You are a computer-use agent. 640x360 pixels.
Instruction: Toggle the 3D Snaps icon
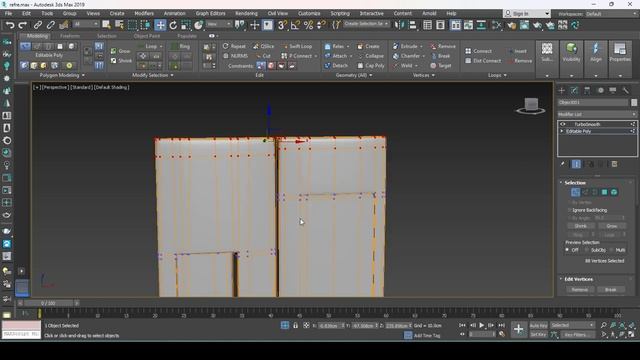point(282,25)
